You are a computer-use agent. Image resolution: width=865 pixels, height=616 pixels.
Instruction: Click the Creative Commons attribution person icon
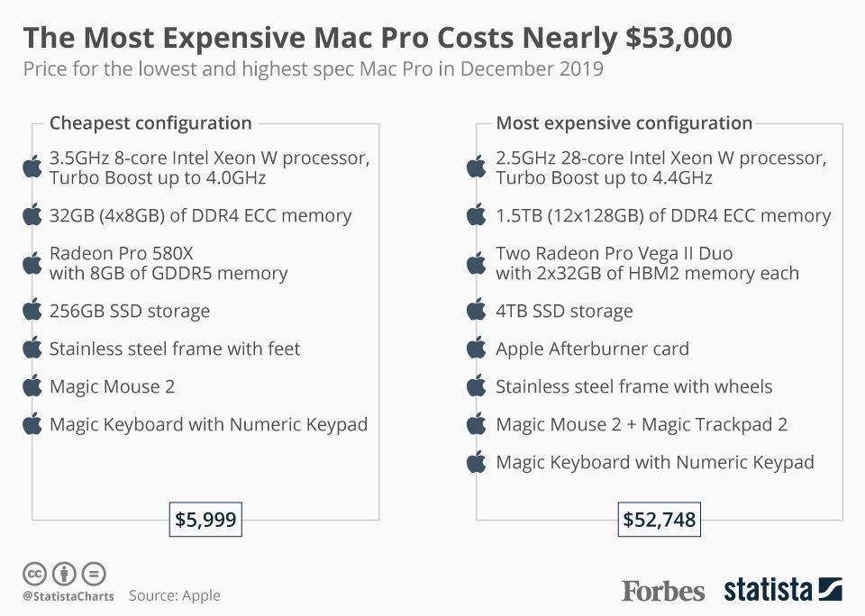click(x=64, y=574)
